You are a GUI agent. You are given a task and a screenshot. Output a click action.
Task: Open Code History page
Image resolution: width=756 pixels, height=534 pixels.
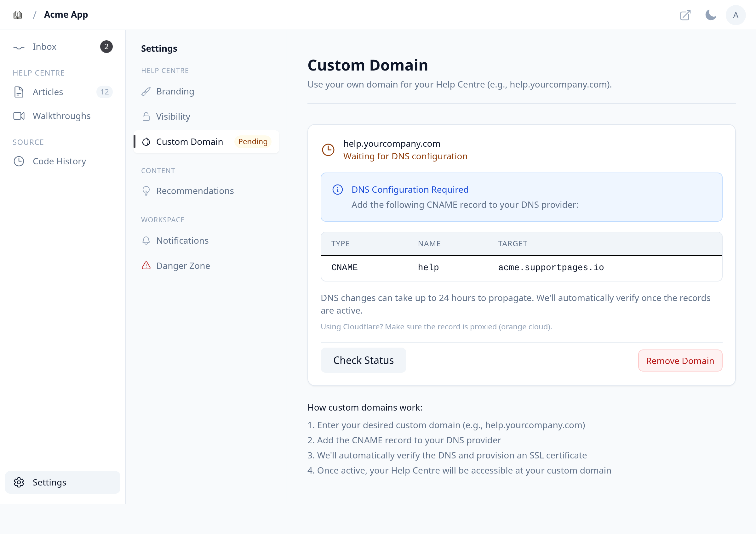[x=63, y=161]
